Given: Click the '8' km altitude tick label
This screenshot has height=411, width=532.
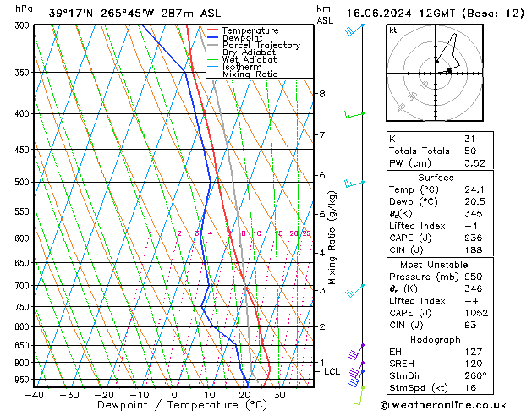Looking at the screenshot, I should 322,94.
